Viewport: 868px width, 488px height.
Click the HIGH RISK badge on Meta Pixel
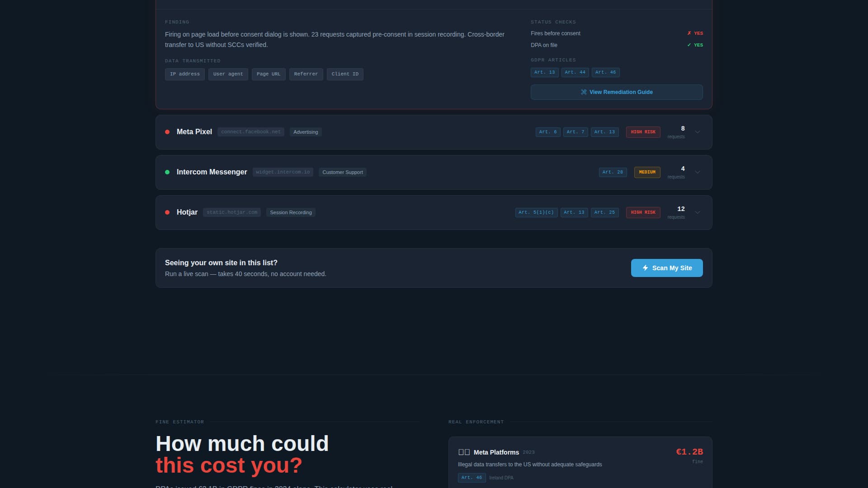pyautogui.click(x=643, y=132)
